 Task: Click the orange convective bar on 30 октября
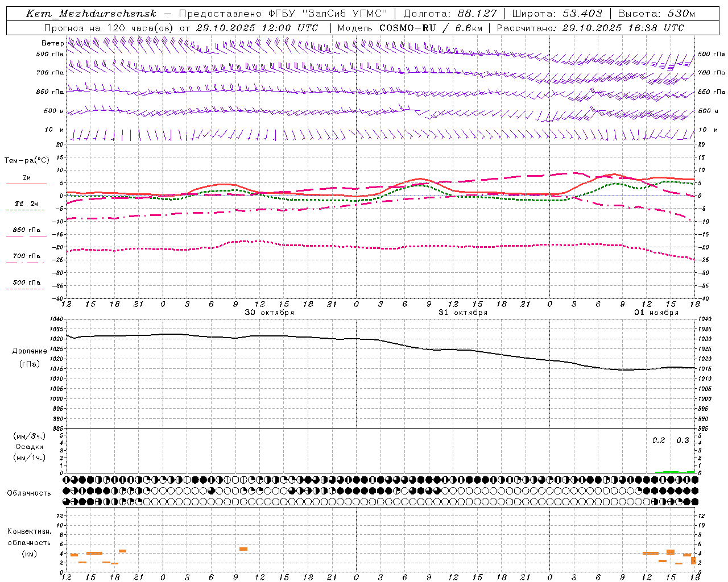[243, 549]
